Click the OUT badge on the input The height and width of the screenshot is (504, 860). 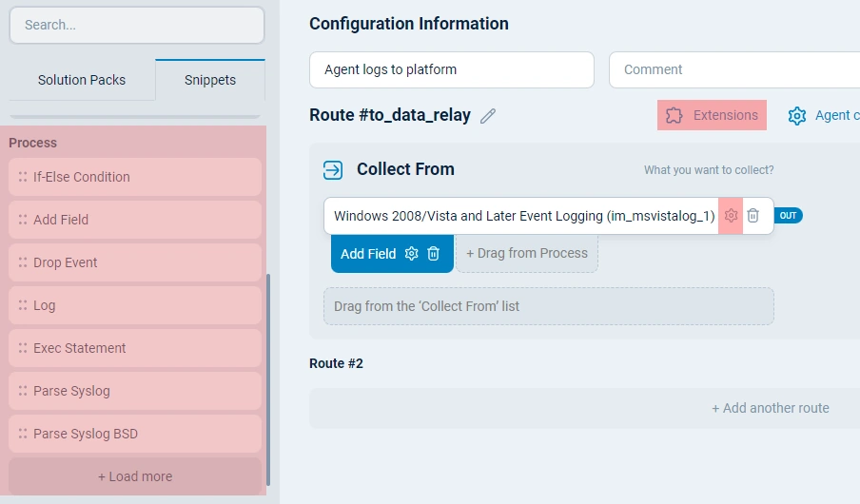(x=789, y=216)
